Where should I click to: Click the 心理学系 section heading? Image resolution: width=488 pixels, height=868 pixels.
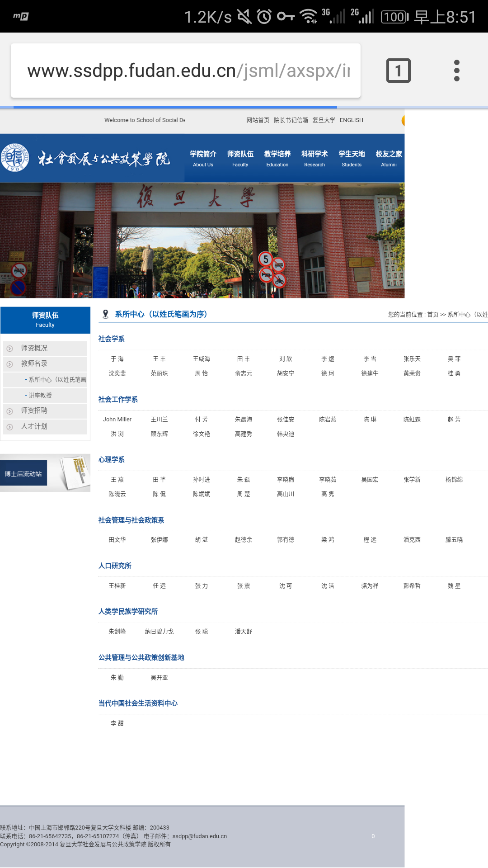tap(112, 460)
